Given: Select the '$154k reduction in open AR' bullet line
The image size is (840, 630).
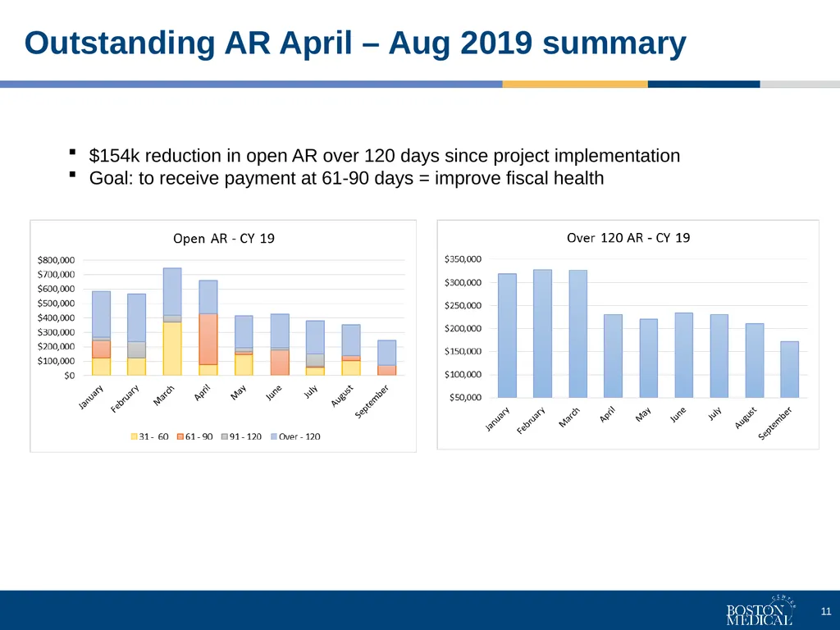Looking at the screenshot, I should tap(384, 155).
